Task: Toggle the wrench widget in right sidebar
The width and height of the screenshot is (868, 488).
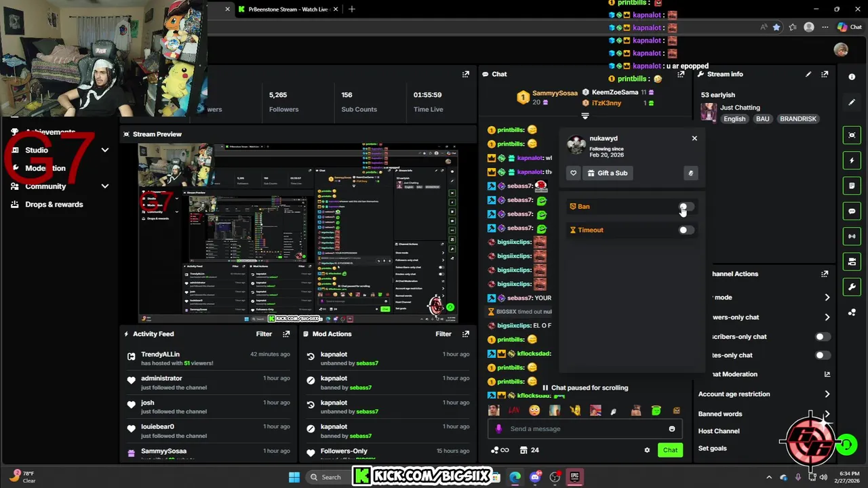Action: [852, 287]
